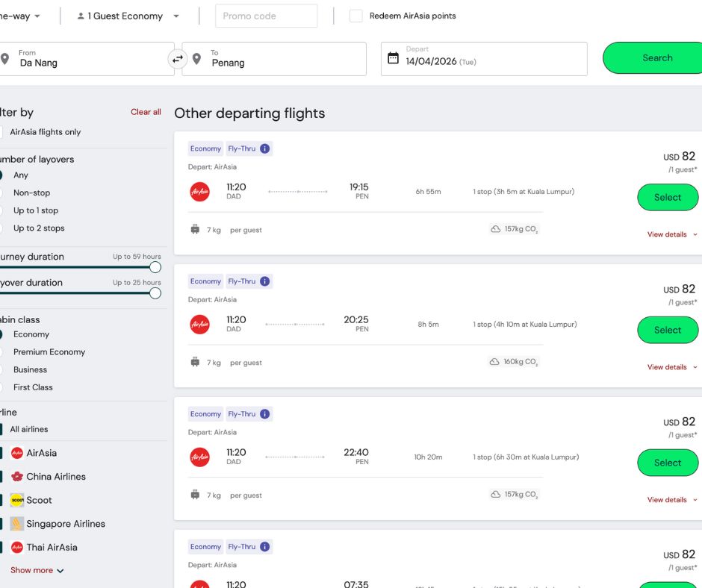Click the 157kg CO2 cloud icon on 19:15 flight
The width and height of the screenshot is (702, 588).
click(496, 229)
